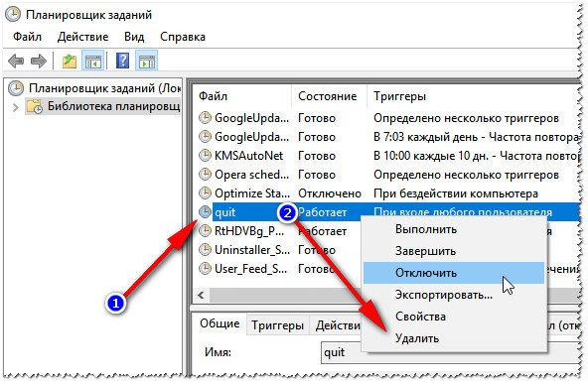
Task: Click trigger text 'В 10:00 каждые 10 дн.'
Action: coord(430,156)
